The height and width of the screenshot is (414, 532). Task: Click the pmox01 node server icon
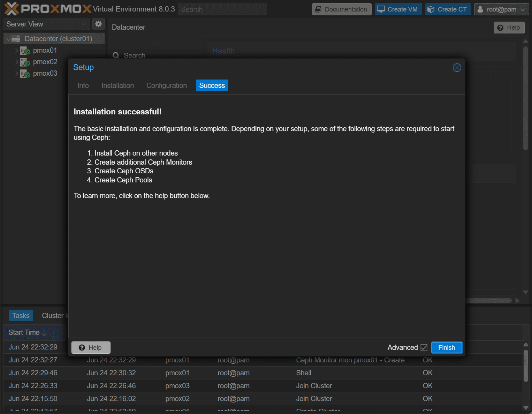(x=25, y=51)
